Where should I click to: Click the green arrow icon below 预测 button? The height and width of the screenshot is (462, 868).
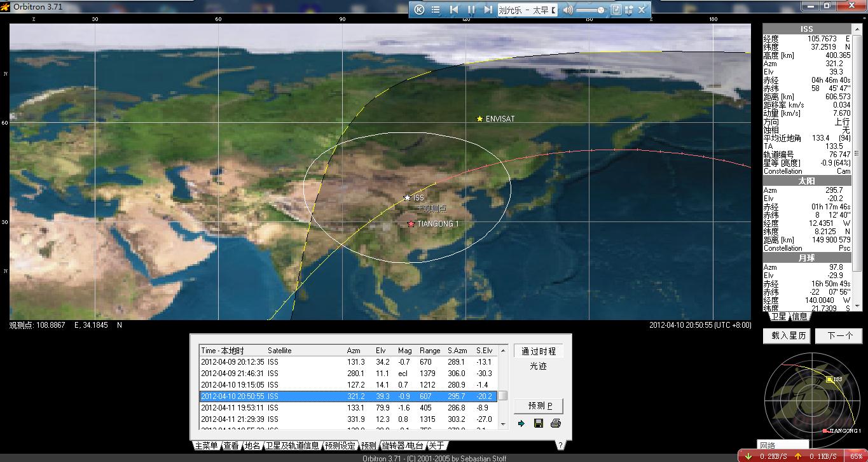point(521,424)
